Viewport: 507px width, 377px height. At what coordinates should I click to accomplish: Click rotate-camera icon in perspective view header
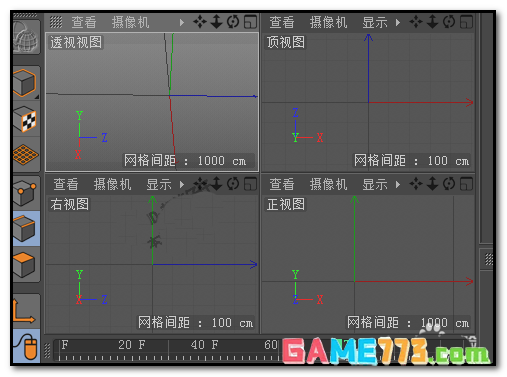[x=233, y=22]
